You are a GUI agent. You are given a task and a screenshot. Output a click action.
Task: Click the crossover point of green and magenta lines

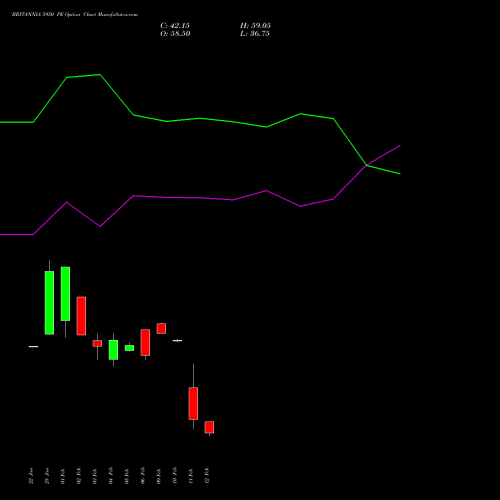click(367, 165)
